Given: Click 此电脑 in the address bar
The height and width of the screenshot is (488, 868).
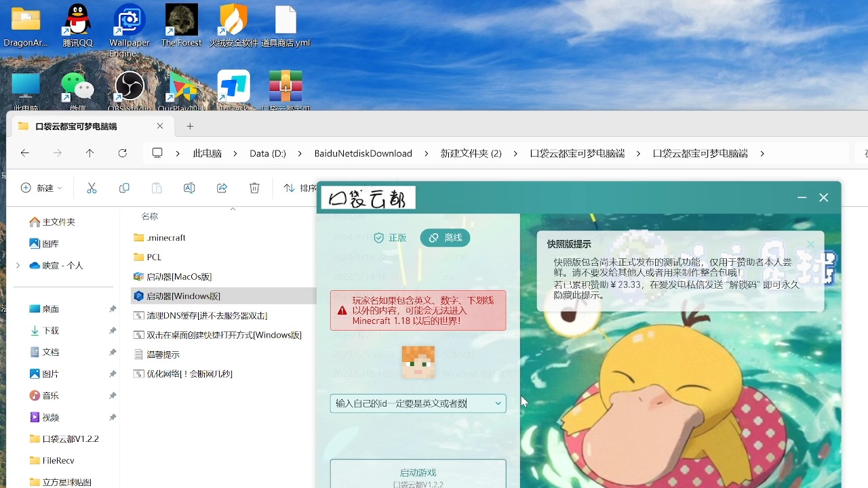Looking at the screenshot, I should pos(208,154).
